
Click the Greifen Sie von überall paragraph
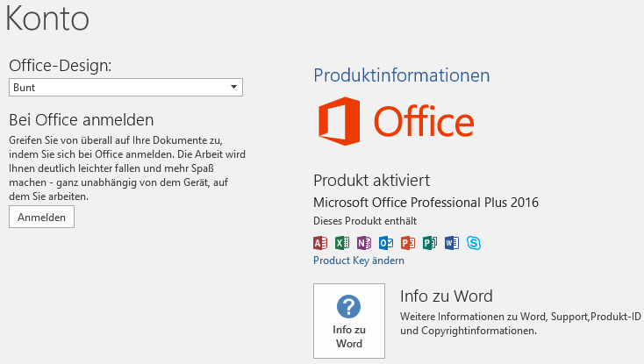tap(127, 168)
